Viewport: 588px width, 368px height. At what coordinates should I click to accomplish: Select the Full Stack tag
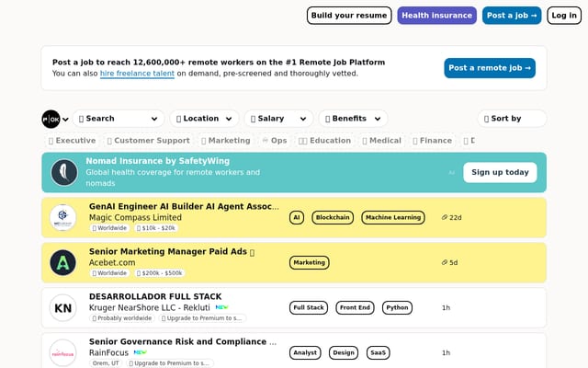click(x=309, y=307)
